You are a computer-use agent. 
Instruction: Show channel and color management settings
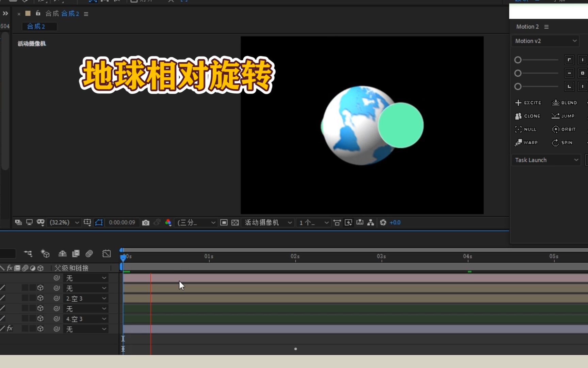tap(168, 223)
